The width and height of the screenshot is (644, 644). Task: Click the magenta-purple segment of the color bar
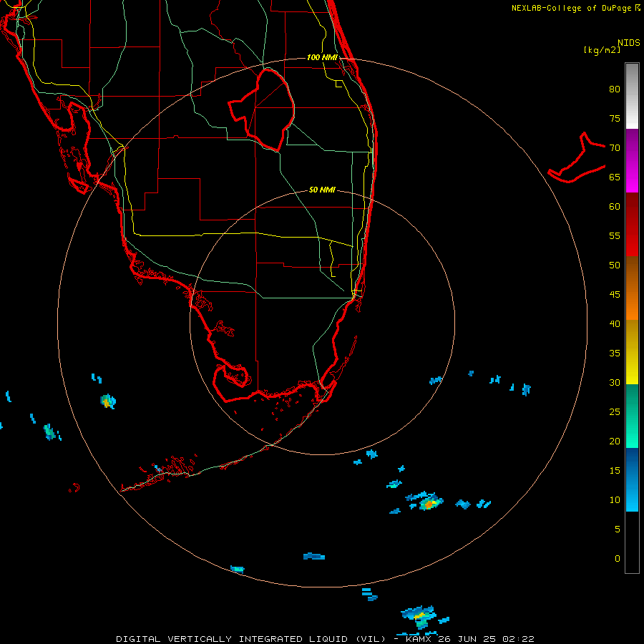pyautogui.click(x=632, y=160)
